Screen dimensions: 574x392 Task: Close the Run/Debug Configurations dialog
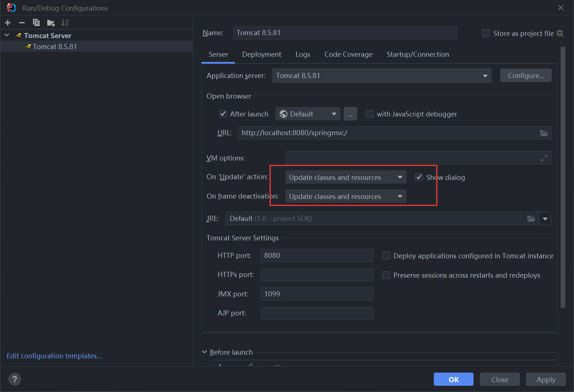[x=561, y=8]
